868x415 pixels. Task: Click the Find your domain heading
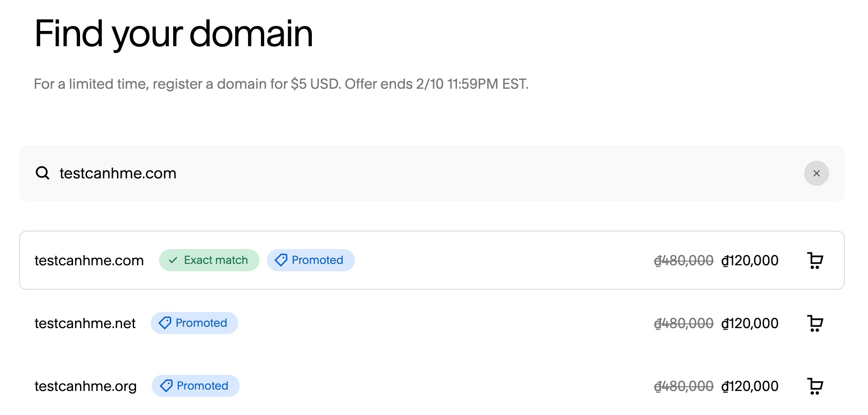[174, 34]
